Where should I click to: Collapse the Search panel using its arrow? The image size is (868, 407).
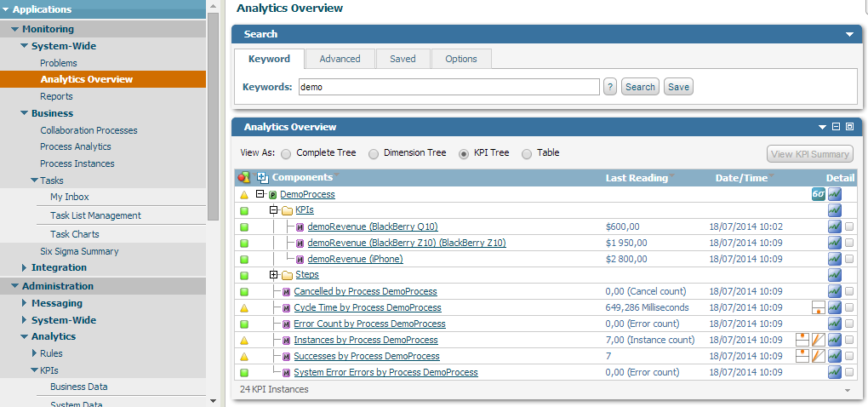point(849,35)
